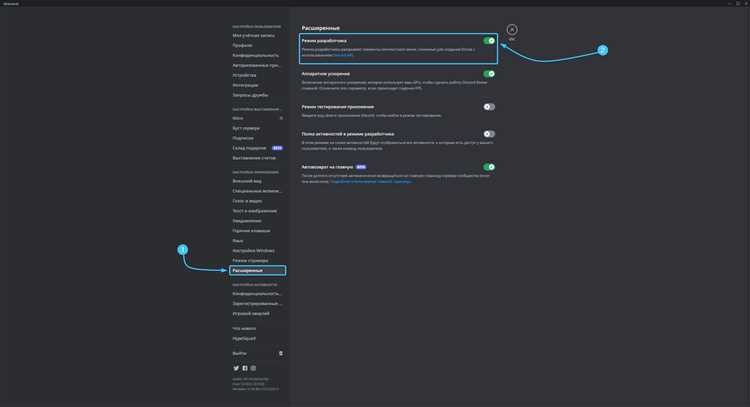Click the Аппаратное ускорение heading text
Screen dimensions: 750x407
[325, 74]
